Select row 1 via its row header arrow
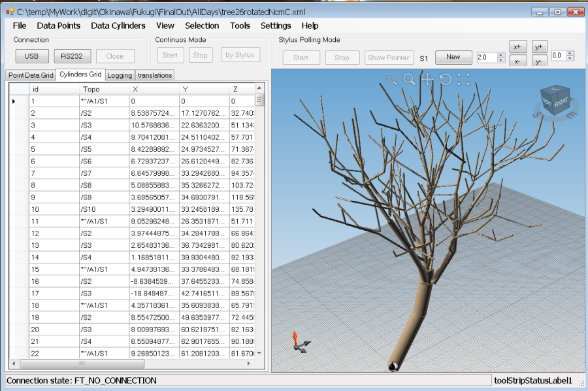This screenshot has width=588, height=391. (14, 101)
